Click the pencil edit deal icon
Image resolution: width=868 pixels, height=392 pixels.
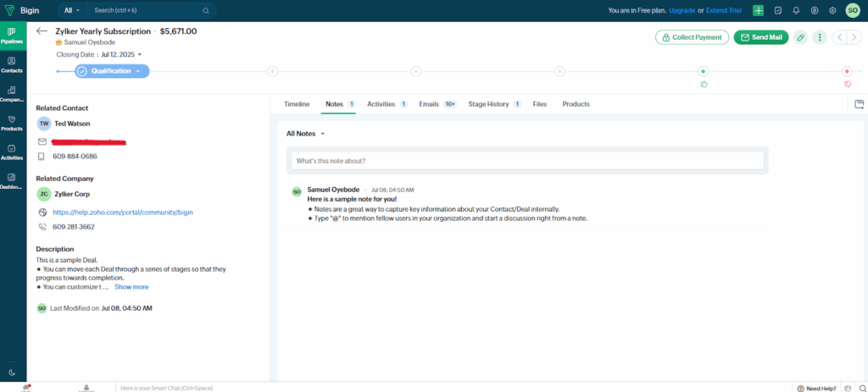[x=801, y=37]
